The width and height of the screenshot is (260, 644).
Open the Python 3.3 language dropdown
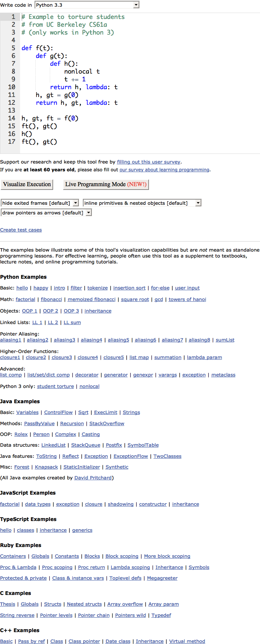coord(87,5)
